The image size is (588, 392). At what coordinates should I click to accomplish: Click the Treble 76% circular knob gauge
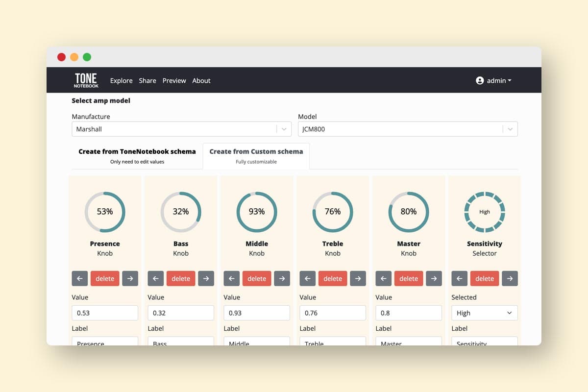tap(333, 212)
